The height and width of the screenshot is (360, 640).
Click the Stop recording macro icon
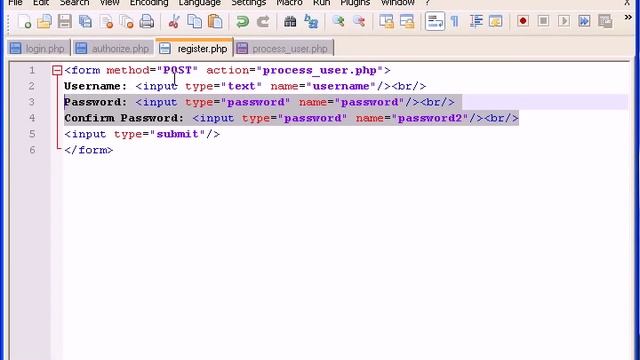pos(543,21)
